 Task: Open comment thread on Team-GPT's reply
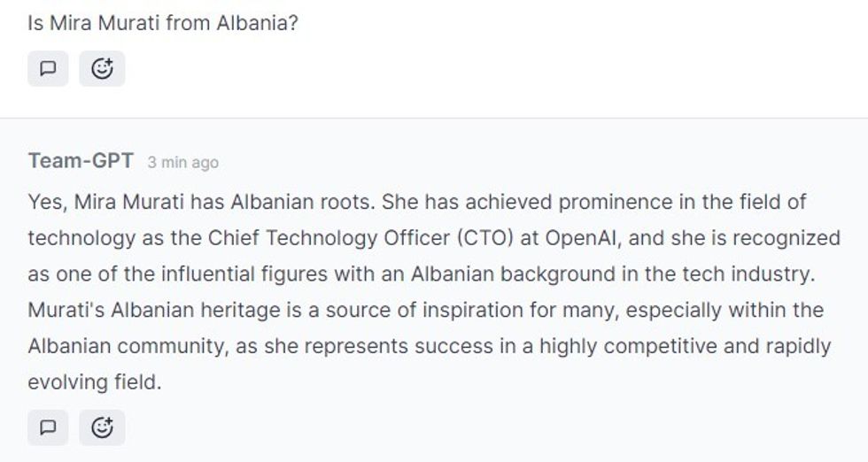tap(48, 427)
